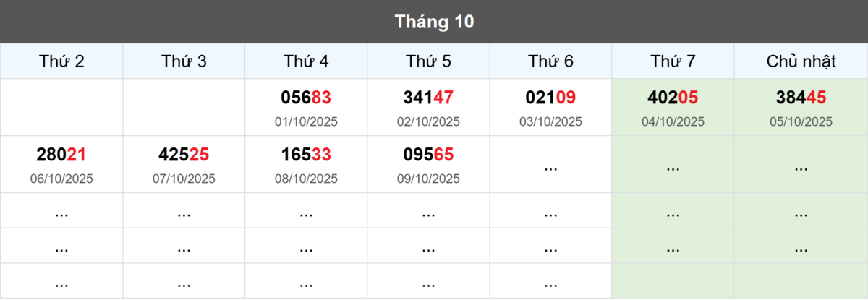868x300 pixels.
Task: Click the 05/10/2025 date under Chủ nhật
Action: 801,121
